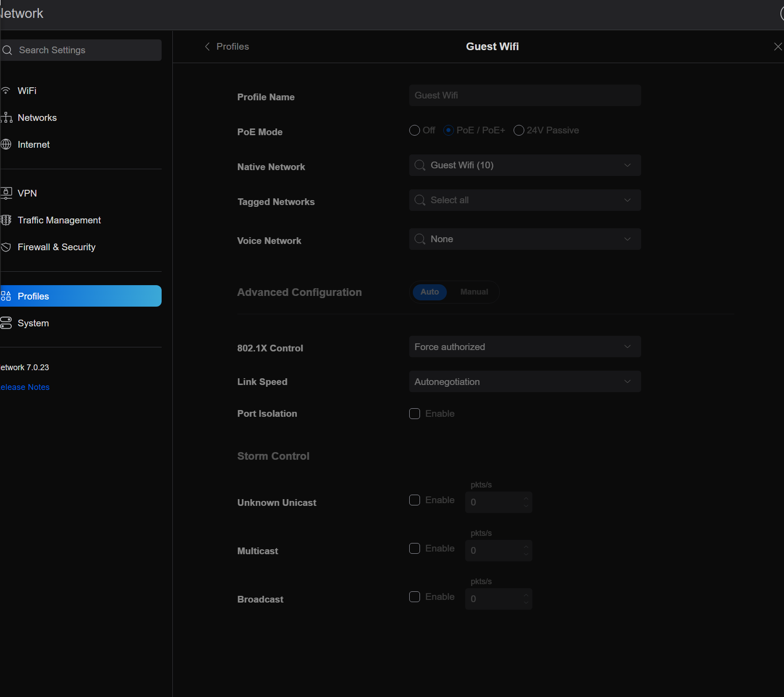Select the 24V Passive radio option

(518, 130)
